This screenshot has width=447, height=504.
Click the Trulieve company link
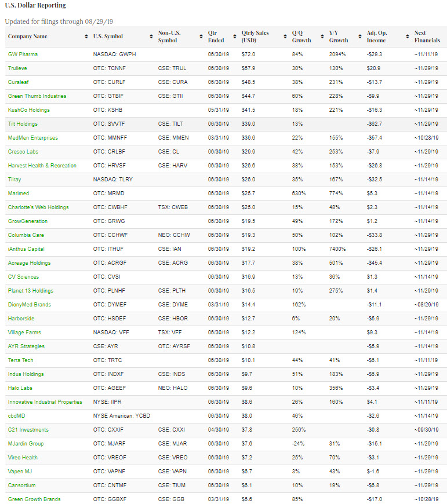(x=17, y=68)
